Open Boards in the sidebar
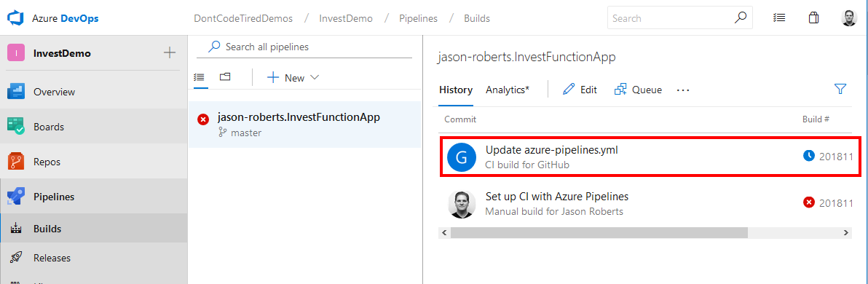This screenshot has height=284, width=868. [x=93, y=127]
